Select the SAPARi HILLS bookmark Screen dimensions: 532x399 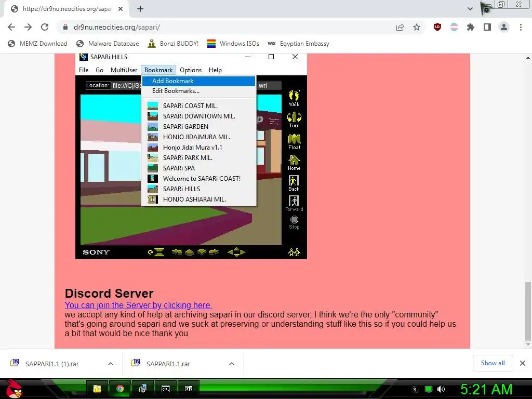point(198,189)
